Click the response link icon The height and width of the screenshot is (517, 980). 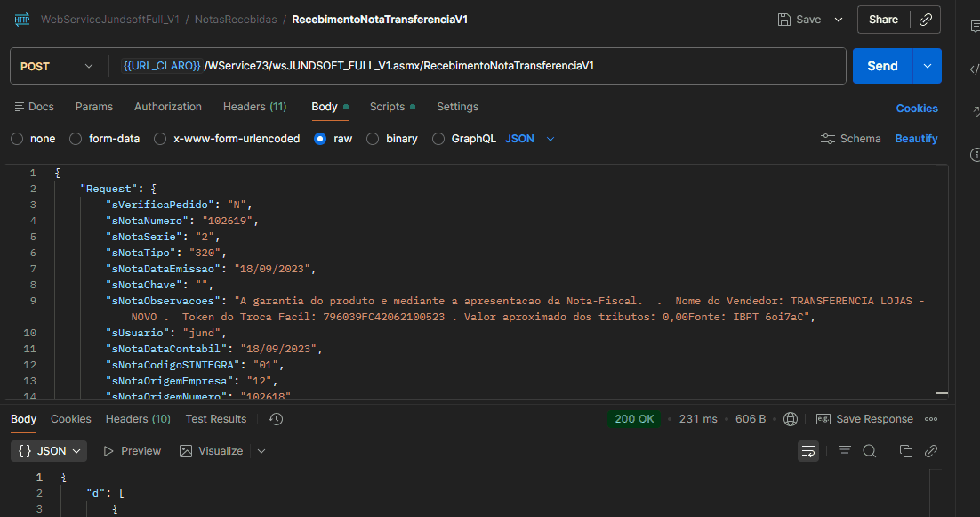931,451
